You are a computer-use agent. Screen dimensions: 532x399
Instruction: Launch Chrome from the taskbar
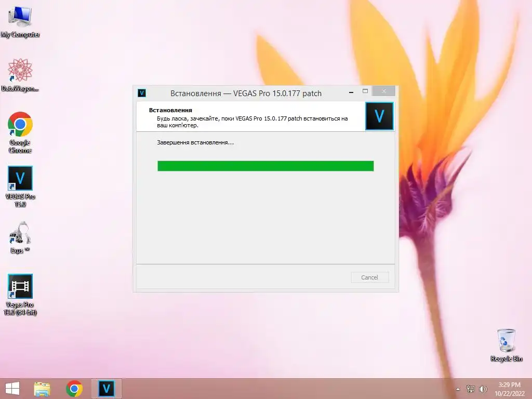[x=74, y=389]
